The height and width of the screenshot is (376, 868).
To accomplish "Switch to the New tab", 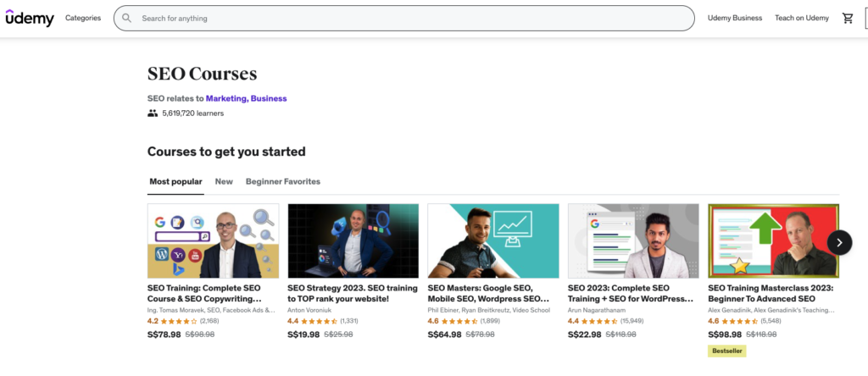I will 224,181.
